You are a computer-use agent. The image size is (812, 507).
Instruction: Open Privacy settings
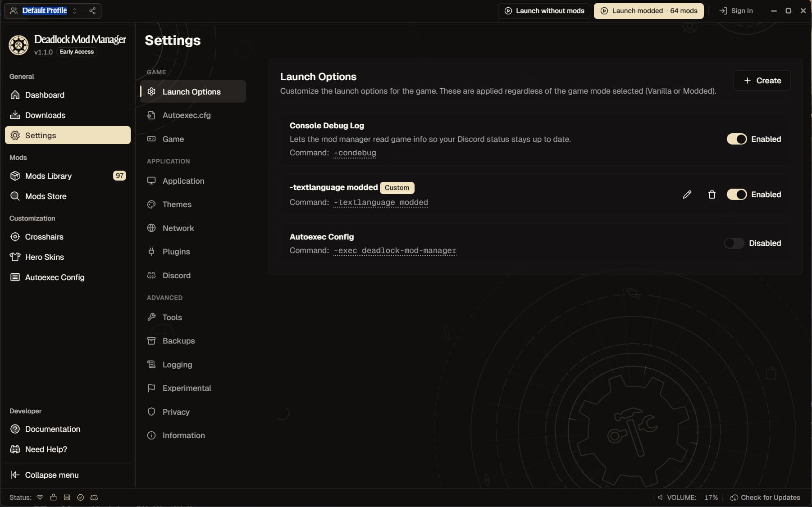(x=193, y=412)
